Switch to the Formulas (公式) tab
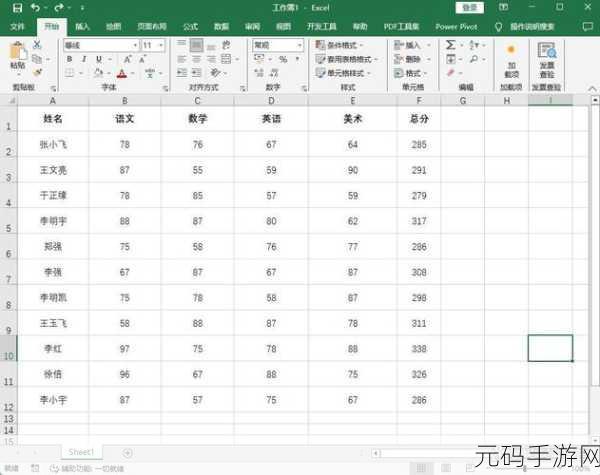Viewport: 600px width, 475px height. [x=190, y=26]
